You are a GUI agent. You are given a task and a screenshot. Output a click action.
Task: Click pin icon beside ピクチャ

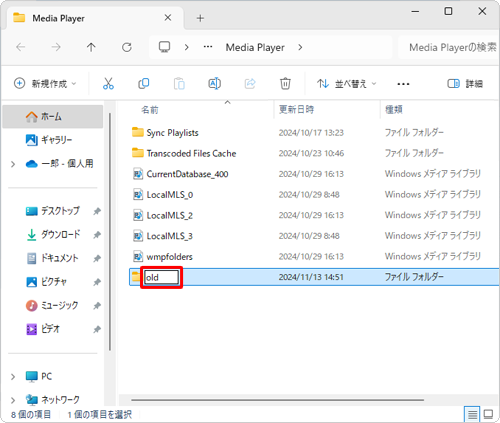point(97,282)
